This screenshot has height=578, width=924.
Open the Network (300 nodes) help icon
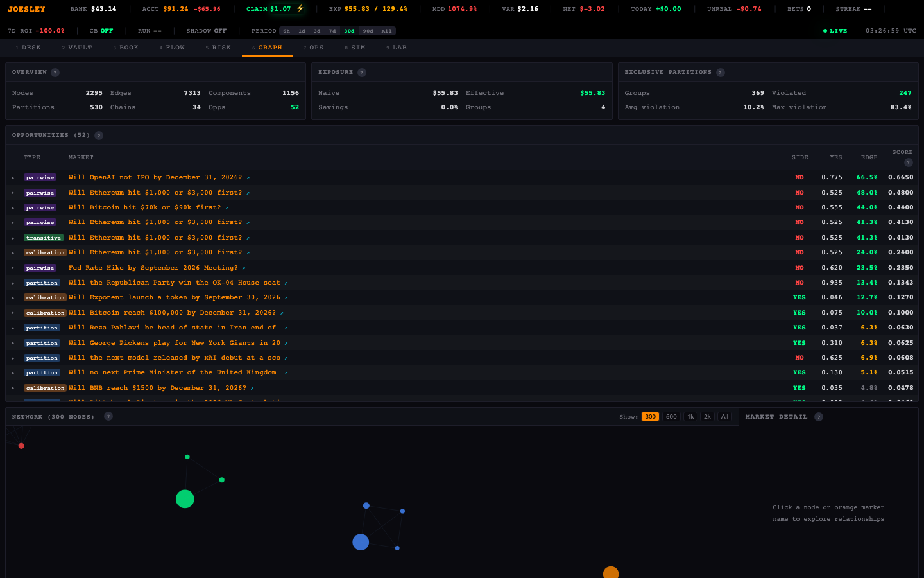point(108,416)
